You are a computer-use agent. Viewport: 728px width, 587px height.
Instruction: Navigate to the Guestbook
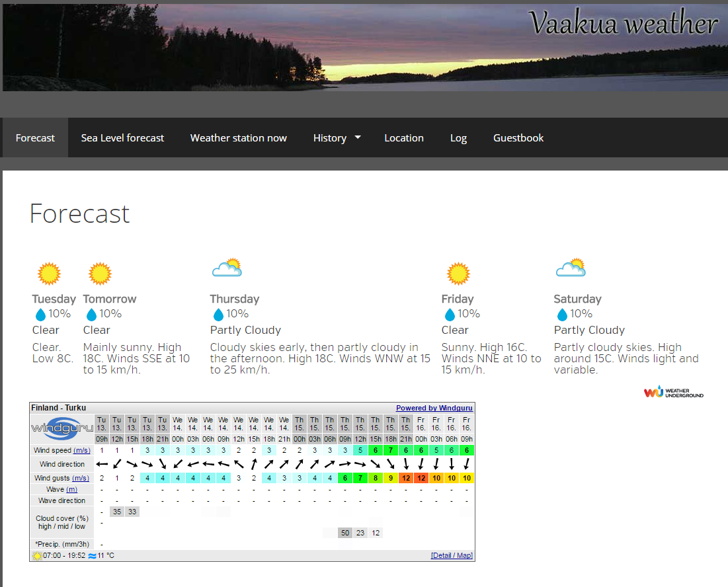(518, 138)
